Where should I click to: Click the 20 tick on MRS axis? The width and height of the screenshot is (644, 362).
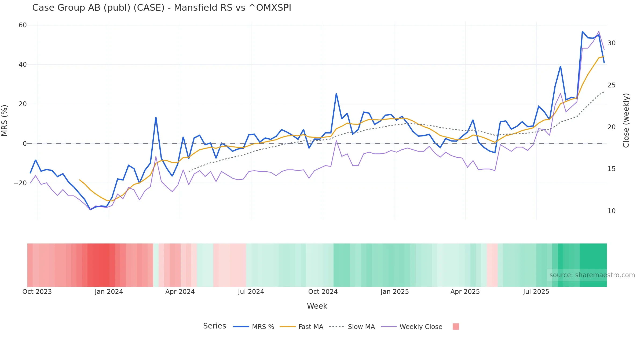tap(23, 104)
